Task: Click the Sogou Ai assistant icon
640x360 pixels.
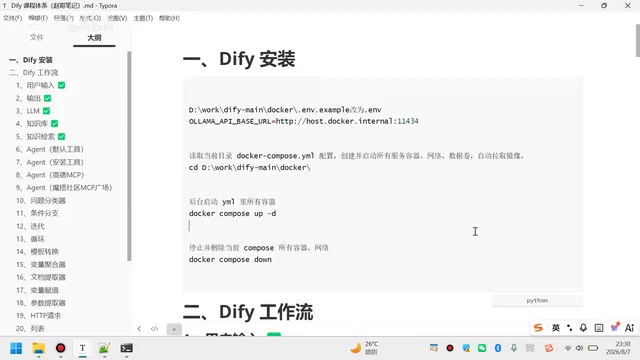Action: [629, 328]
